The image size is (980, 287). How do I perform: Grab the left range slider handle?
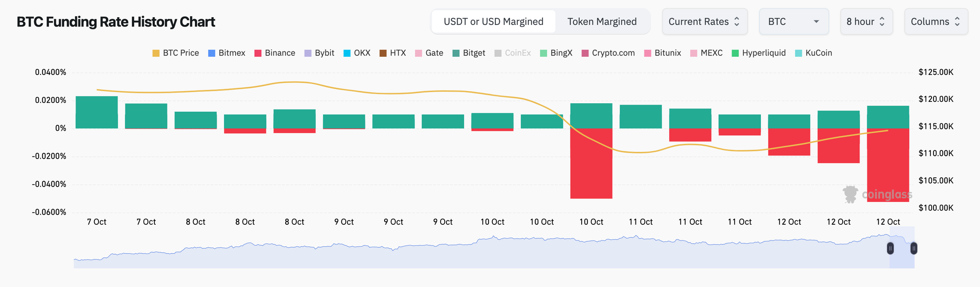890,248
